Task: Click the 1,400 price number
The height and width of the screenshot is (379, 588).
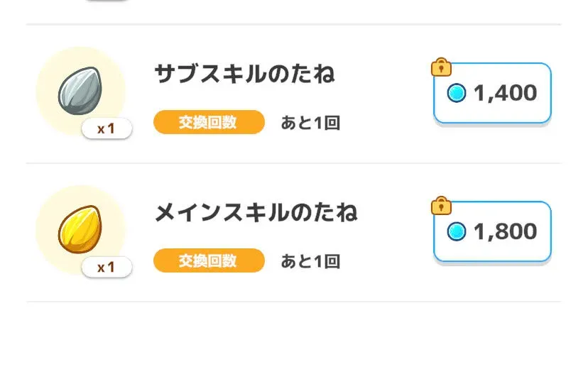Action: (505, 93)
